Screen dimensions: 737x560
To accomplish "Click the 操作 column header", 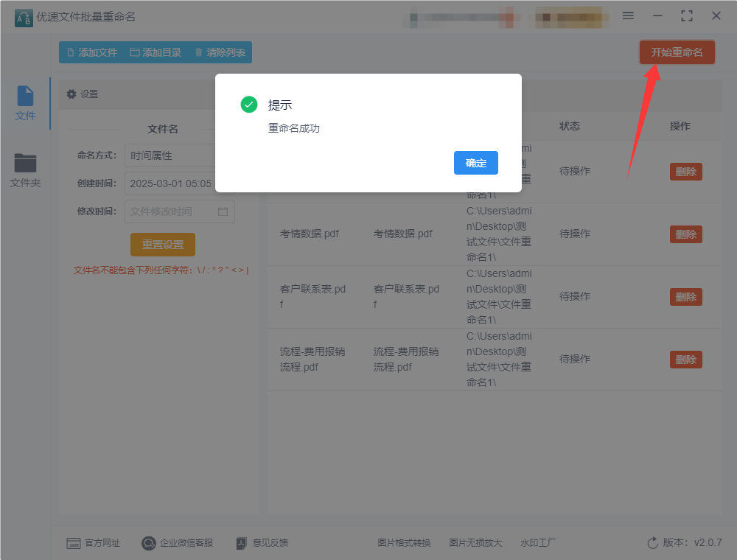I will (680, 126).
